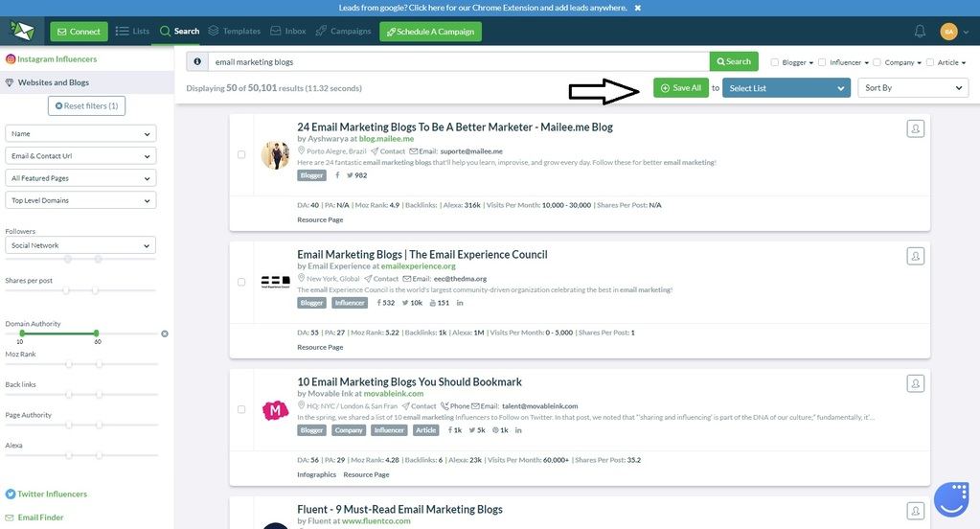Click contact card icon on Mailee.me result
This screenshot has height=529, width=980.
point(916,128)
